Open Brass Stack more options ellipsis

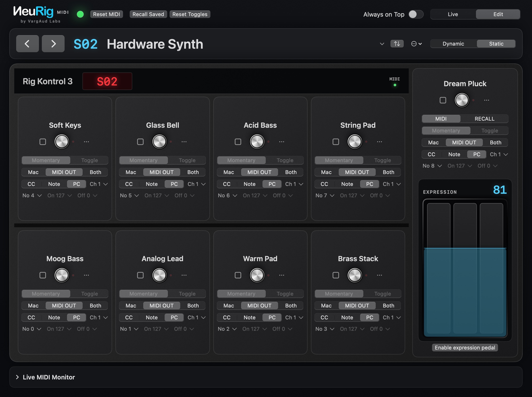point(380,275)
